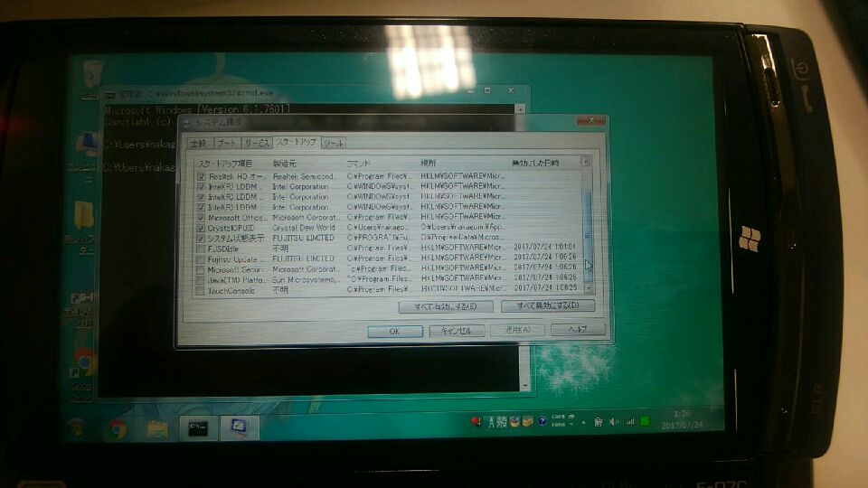Screen dimensions: 868x488
Task: Toggle the CAPS KANA language bar indicator
Action: coord(558,420)
